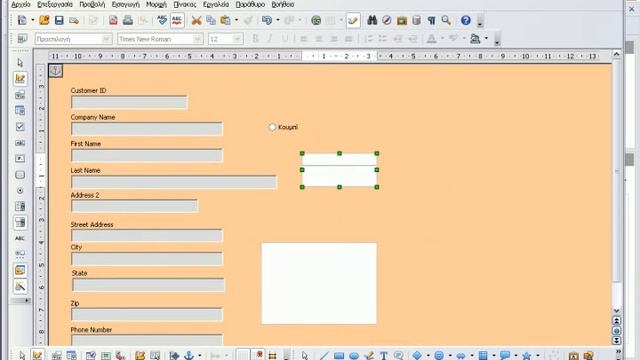Expand the New document dropdown arrow
640x360 pixels.
pos(33,20)
